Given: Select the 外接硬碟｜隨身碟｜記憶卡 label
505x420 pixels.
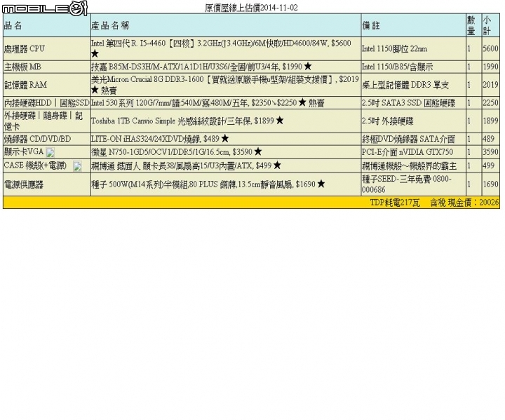Looking at the screenshot, I should click(43, 121).
